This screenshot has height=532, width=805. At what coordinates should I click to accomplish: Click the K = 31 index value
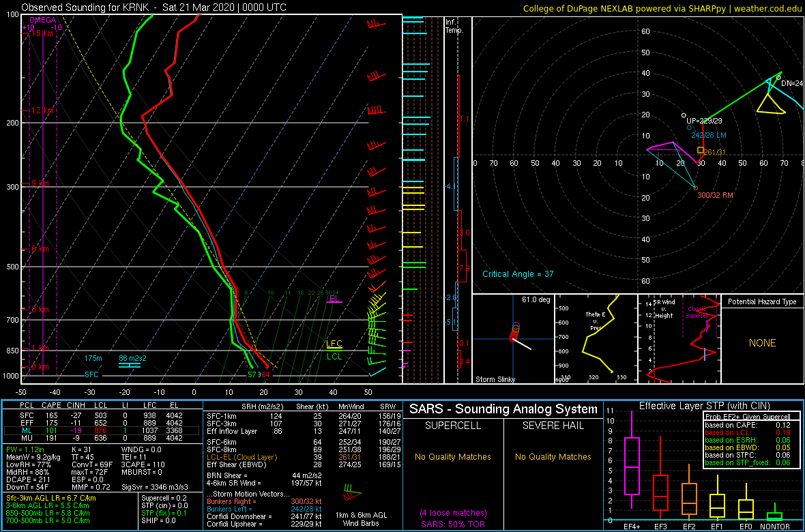click(x=82, y=450)
